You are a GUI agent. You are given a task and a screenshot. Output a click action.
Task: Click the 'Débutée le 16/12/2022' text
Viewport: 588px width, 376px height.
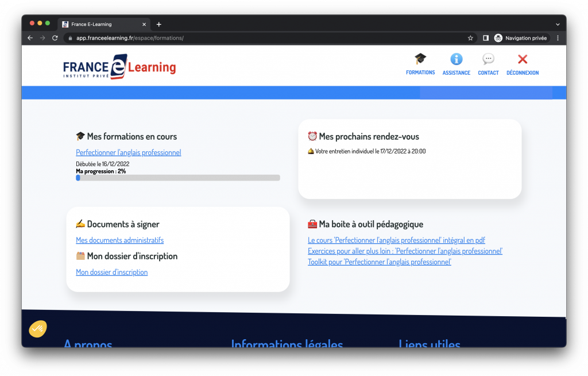102,164
